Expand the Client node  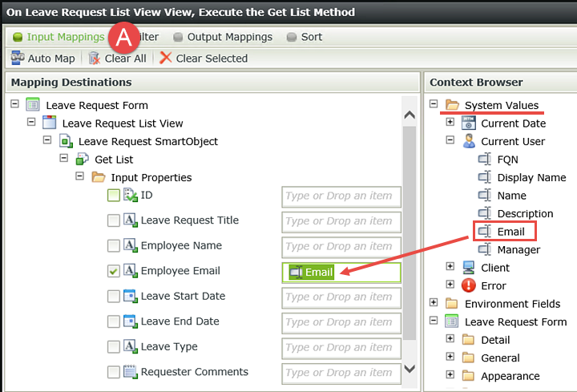click(x=450, y=266)
